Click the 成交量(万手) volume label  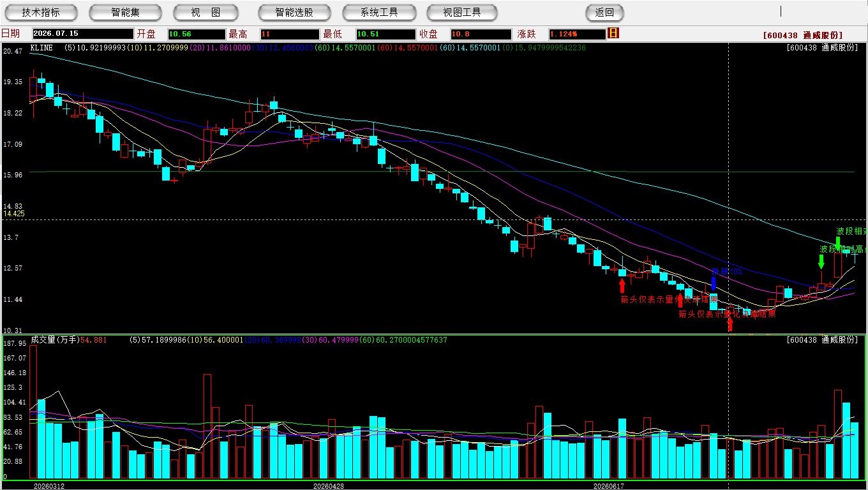57,340
